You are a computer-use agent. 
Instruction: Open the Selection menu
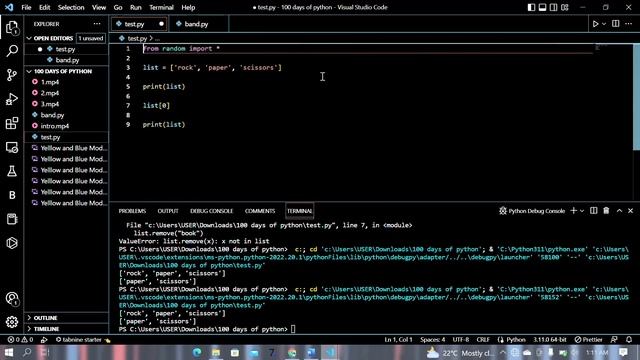(x=71, y=7)
